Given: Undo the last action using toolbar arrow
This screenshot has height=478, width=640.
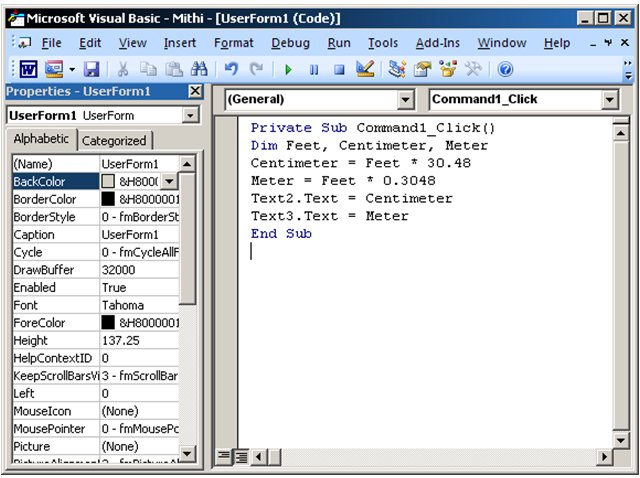Looking at the screenshot, I should click(x=231, y=69).
